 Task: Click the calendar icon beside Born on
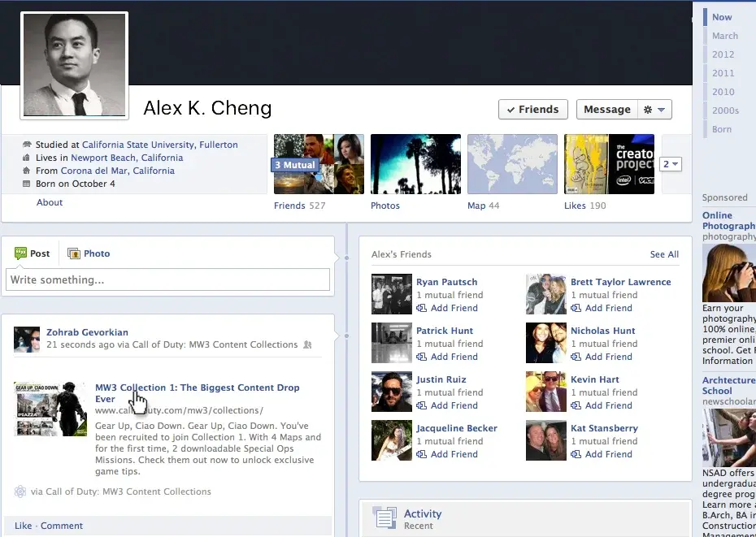[x=27, y=184]
